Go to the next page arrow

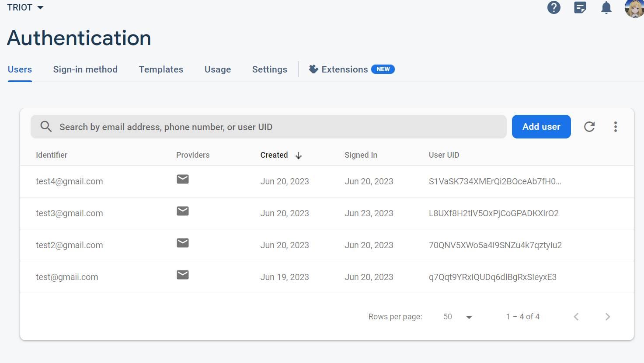[608, 317]
